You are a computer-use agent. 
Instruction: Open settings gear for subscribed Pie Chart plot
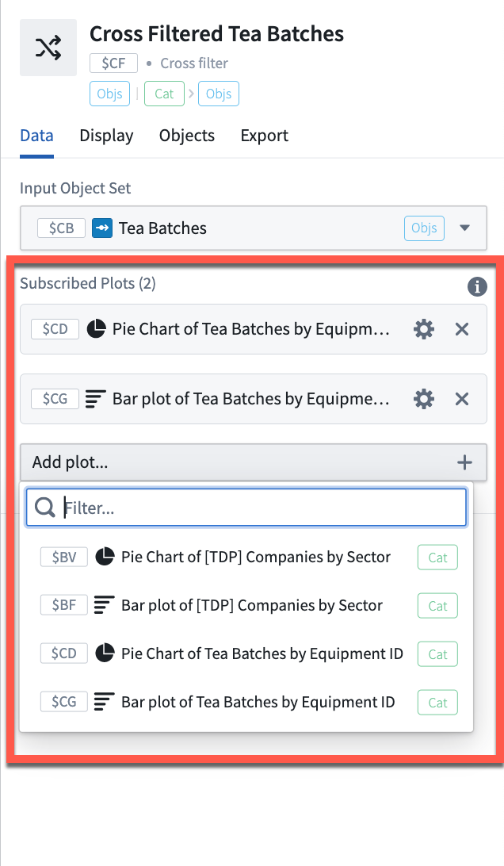[x=424, y=329]
